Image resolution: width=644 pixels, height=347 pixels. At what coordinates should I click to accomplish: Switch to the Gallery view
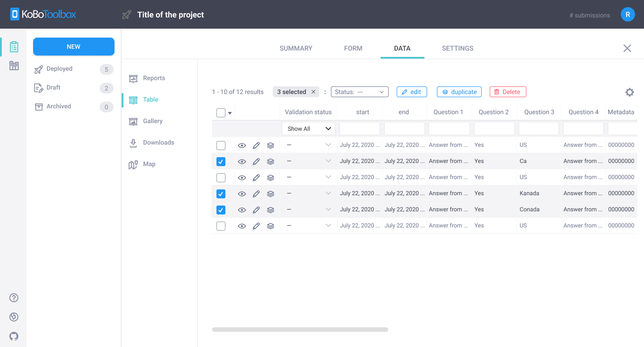[153, 121]
